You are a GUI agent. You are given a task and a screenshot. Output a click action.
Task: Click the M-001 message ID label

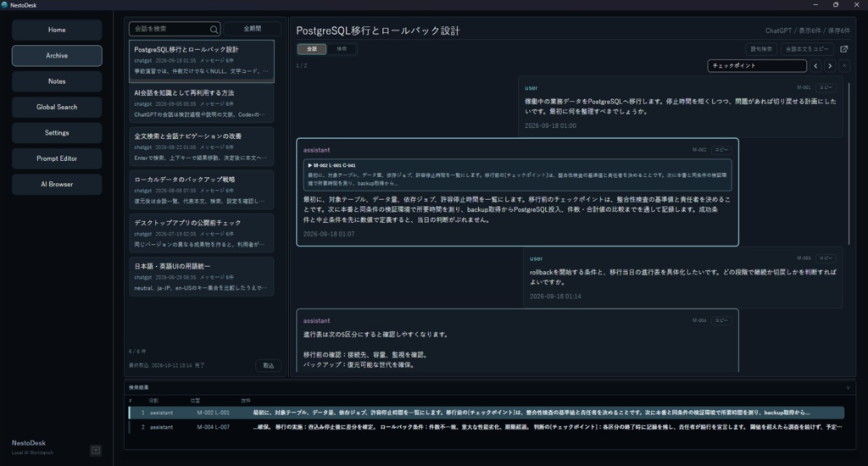click(804, 87)
